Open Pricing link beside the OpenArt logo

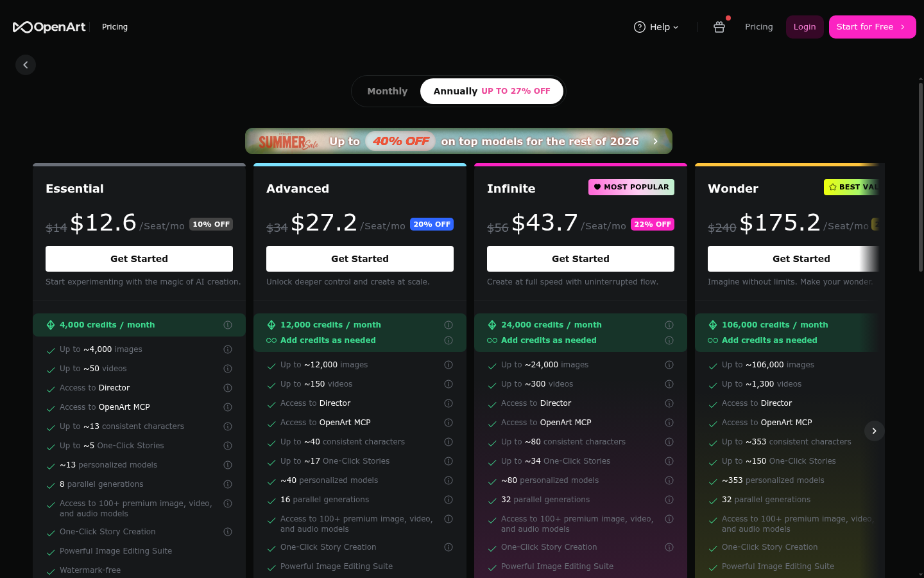[x=115, y=27]
